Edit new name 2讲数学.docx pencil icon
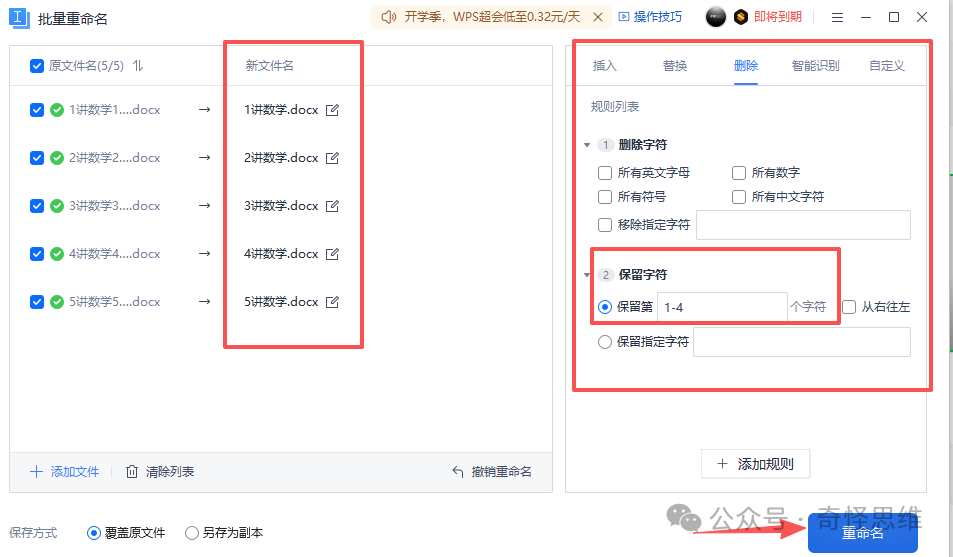Image resolution: width=953 pixels, height=557 pixels. (332, 158)
